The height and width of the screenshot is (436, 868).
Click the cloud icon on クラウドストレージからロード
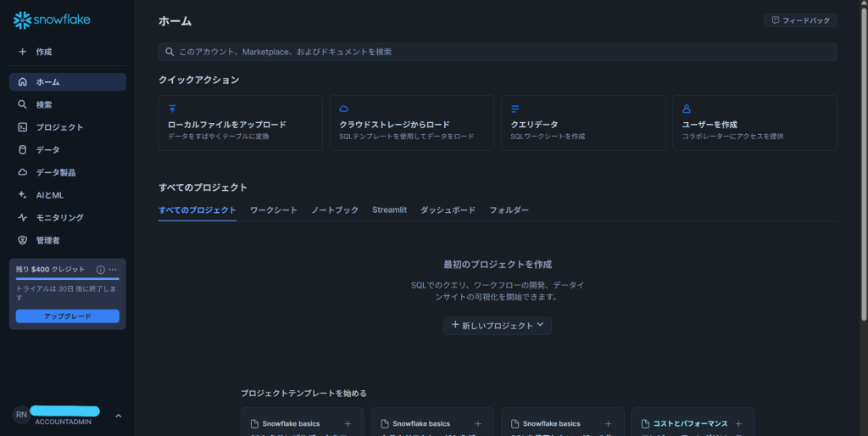[344, 109]
